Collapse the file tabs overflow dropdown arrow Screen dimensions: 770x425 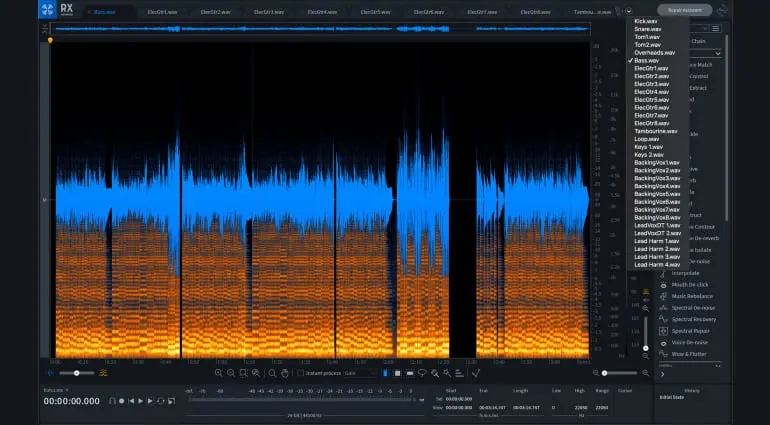tap(628, 12)
